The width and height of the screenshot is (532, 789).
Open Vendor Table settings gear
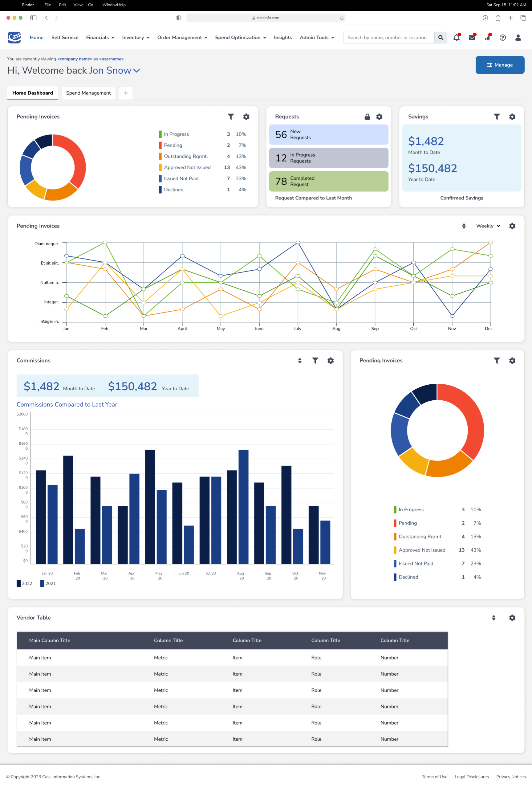[512, 618]
